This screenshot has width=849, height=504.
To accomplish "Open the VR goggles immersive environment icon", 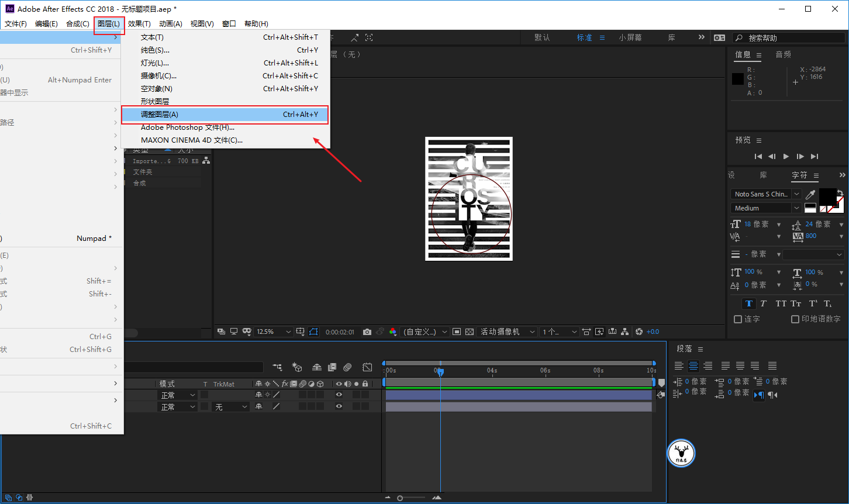I will [247, 332].
